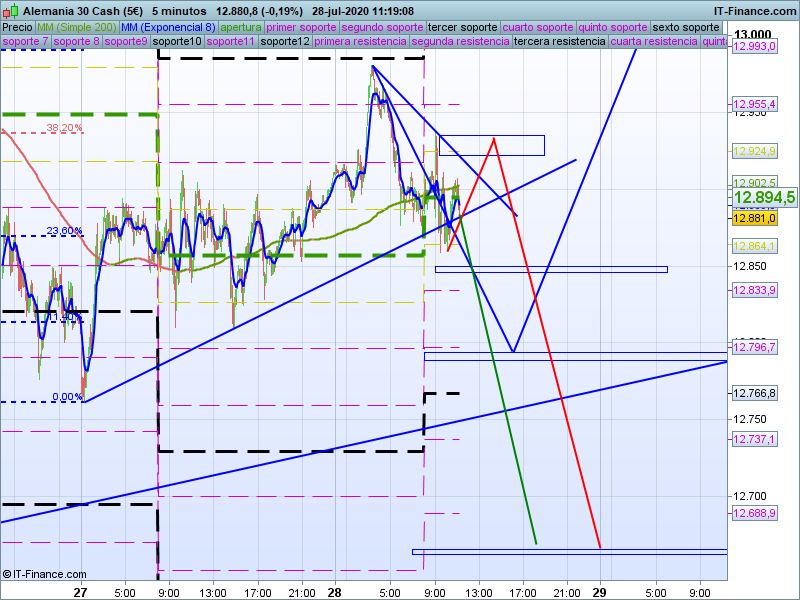
Task: Select the MM (Simple 200) legend tab
Action: 76,27
